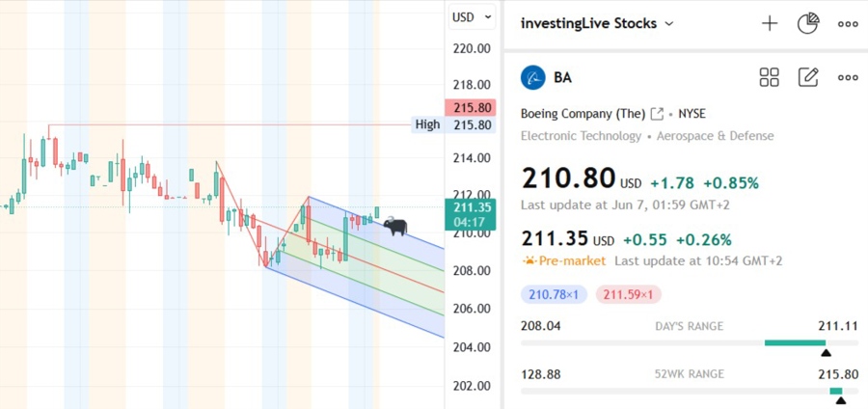Click the BA ticker symbol text
868x409 pixels.
[x=563, y=77]
